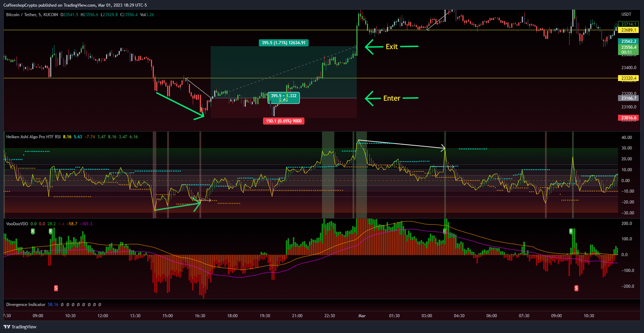The height and width of the screenshot is (333, 644).
Task: Click the 06:00 time axis label
Action: (x=492, y=316)
